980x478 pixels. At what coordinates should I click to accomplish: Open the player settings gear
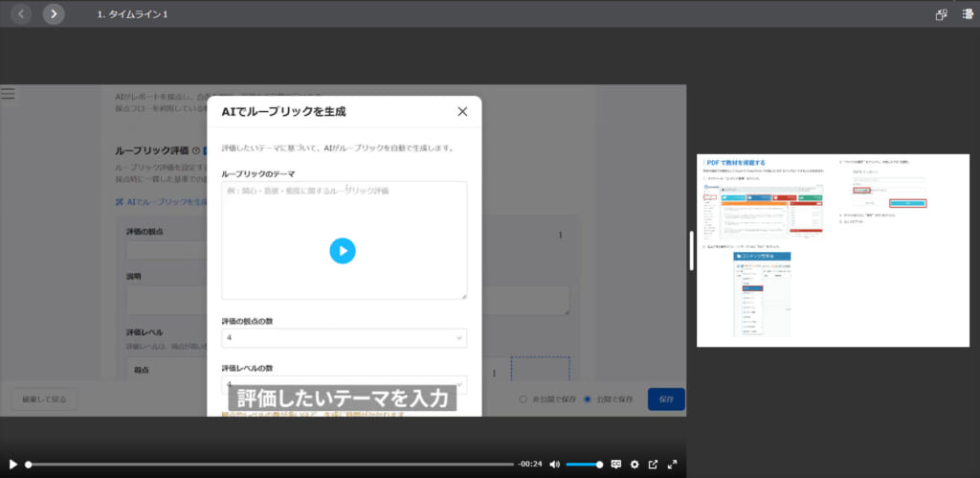(635, 465)
